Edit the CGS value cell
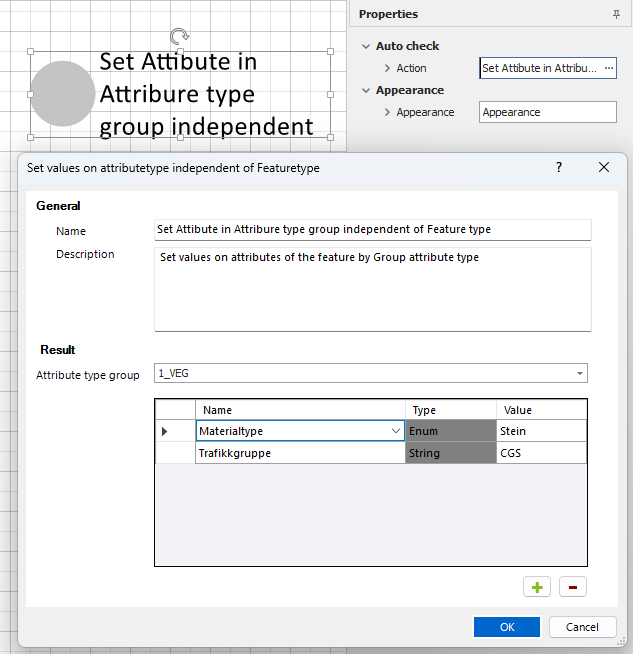 [x=542, y=453]
